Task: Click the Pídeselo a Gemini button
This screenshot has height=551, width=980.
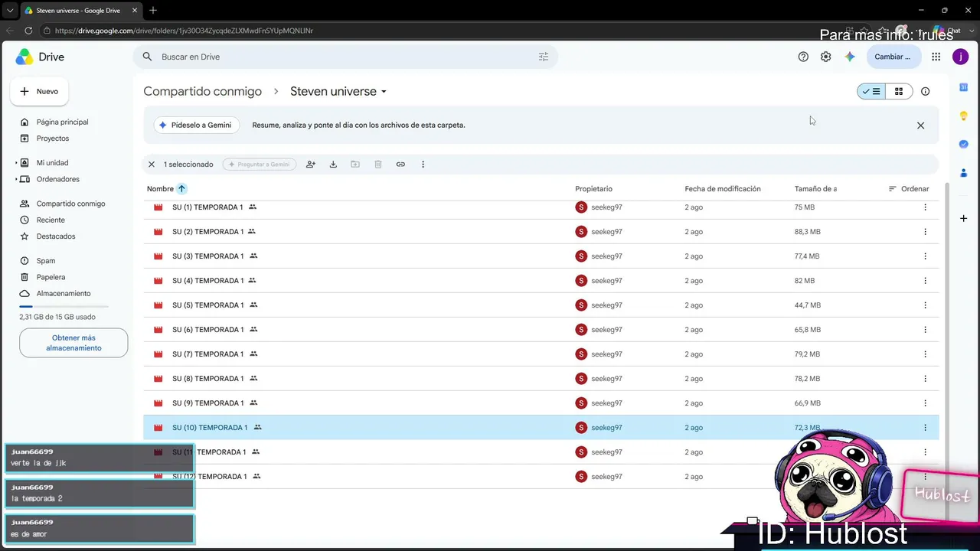Action: click(197, 126)
